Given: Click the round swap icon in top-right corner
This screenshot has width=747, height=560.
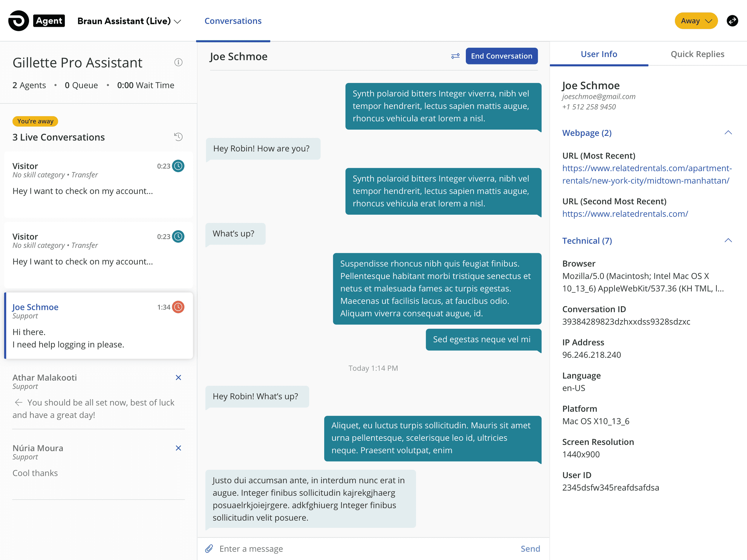Looking at the screenshot, I should click(732, 21).
